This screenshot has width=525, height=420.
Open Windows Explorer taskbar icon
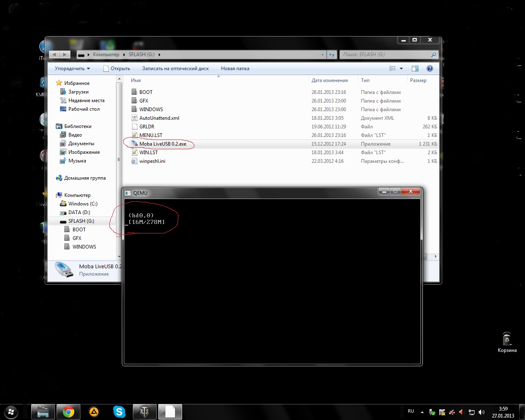tap(43, 411)
